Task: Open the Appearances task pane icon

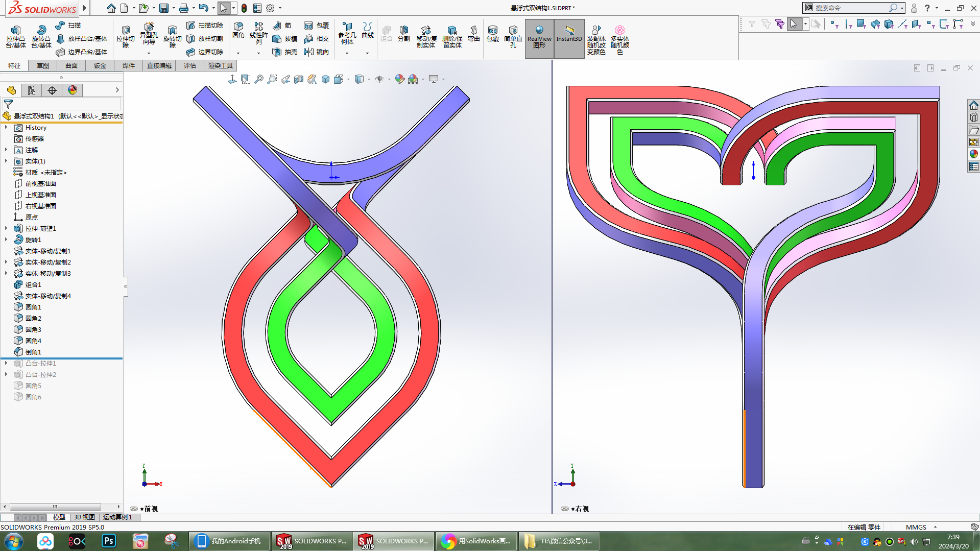Action: click(x=974, y=154)
